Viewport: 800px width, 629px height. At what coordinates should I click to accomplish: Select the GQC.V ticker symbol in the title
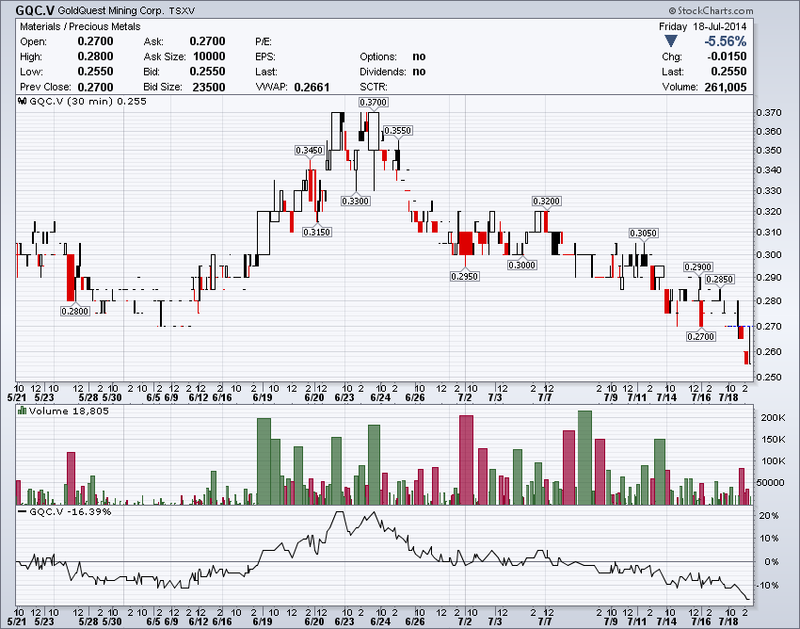click(x=35, y=10)
